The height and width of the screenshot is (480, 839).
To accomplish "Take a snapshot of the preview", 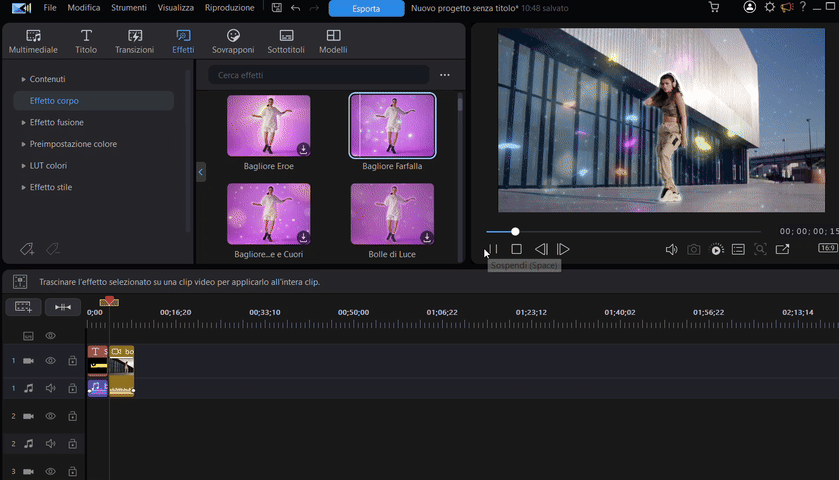I will [x=693, y=249].
